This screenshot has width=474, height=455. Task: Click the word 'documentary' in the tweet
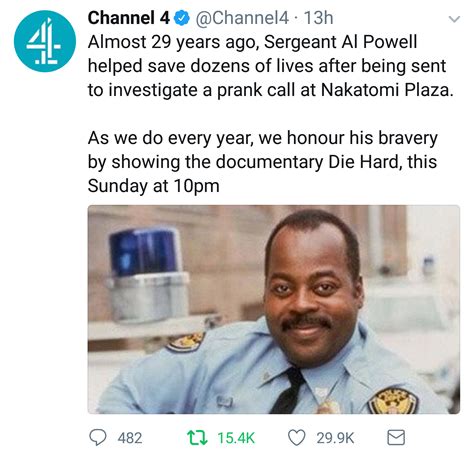[x=269, y=162]
